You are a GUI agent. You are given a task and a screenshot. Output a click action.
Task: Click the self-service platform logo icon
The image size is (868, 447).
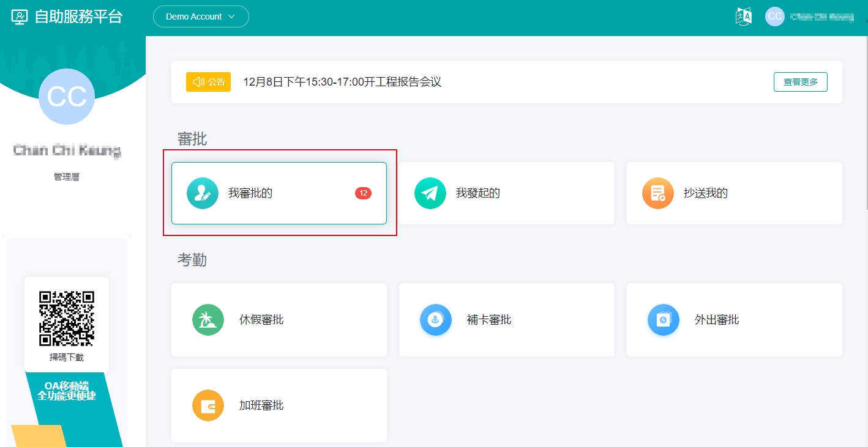20,17
